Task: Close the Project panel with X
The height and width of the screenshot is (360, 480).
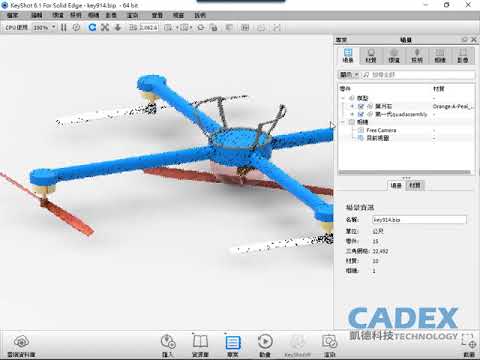Action: [x=474, y=39]
